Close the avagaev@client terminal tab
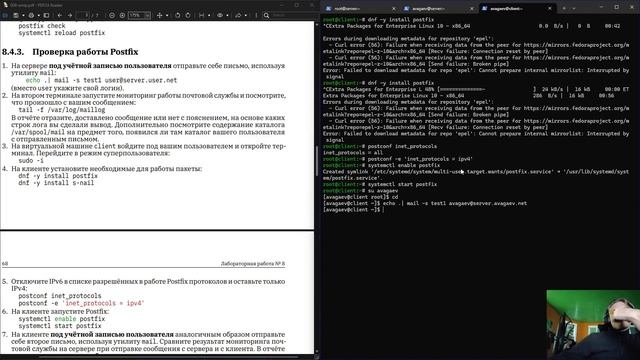This screenshot has width=640, height=360. (x=550, y=9)
